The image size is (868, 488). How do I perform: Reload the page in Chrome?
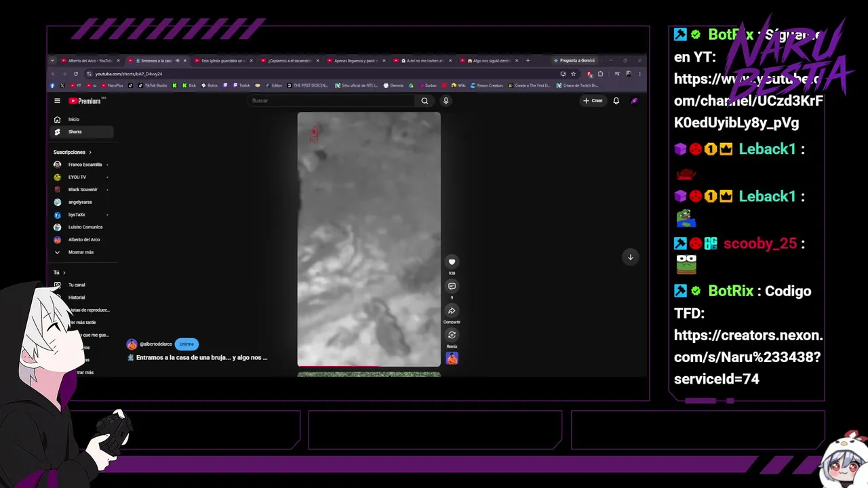pyautogui.click(x=76, y=74)
